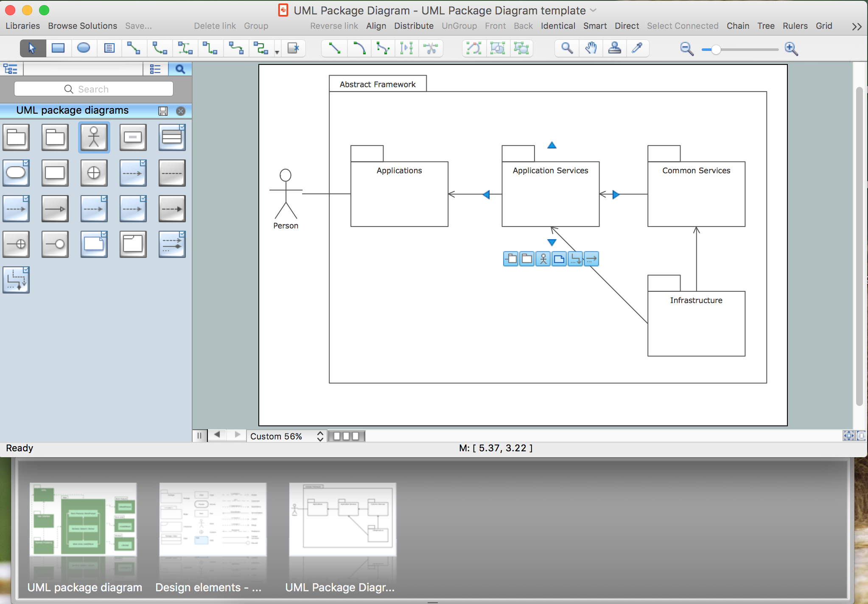Enable Smart connector mode

point(595,26)
